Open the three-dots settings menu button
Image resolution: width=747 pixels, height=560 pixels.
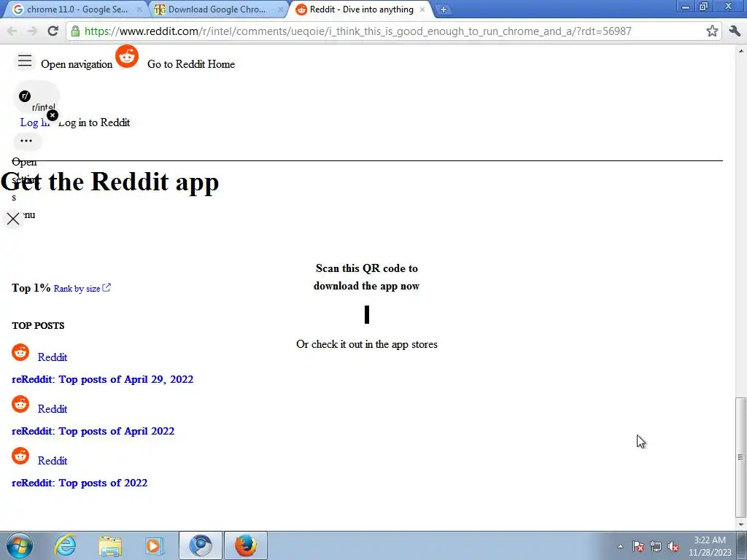26,141
